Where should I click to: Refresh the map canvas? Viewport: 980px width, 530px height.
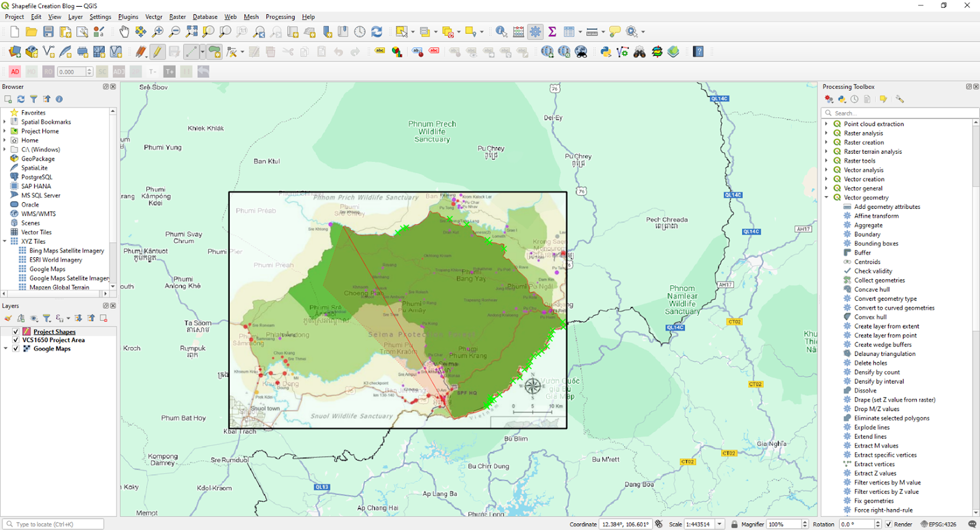(377, 32)
